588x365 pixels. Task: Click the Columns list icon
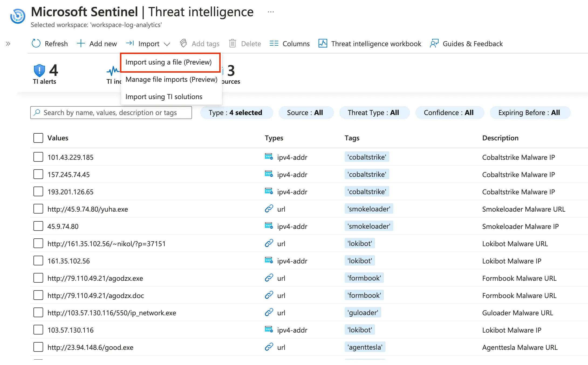click(x=274, y=43)
